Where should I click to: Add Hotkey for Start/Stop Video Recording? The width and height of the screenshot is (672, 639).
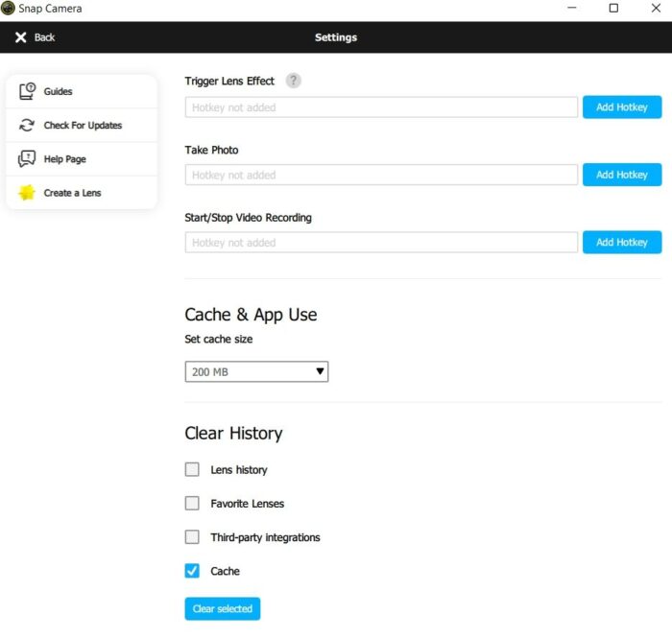tap(621, 243)
